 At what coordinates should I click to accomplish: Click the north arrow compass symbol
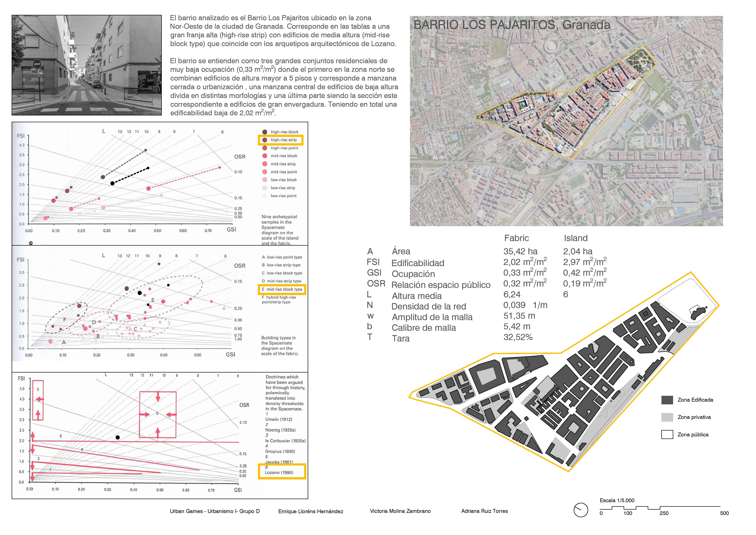[x=580, y=510]
